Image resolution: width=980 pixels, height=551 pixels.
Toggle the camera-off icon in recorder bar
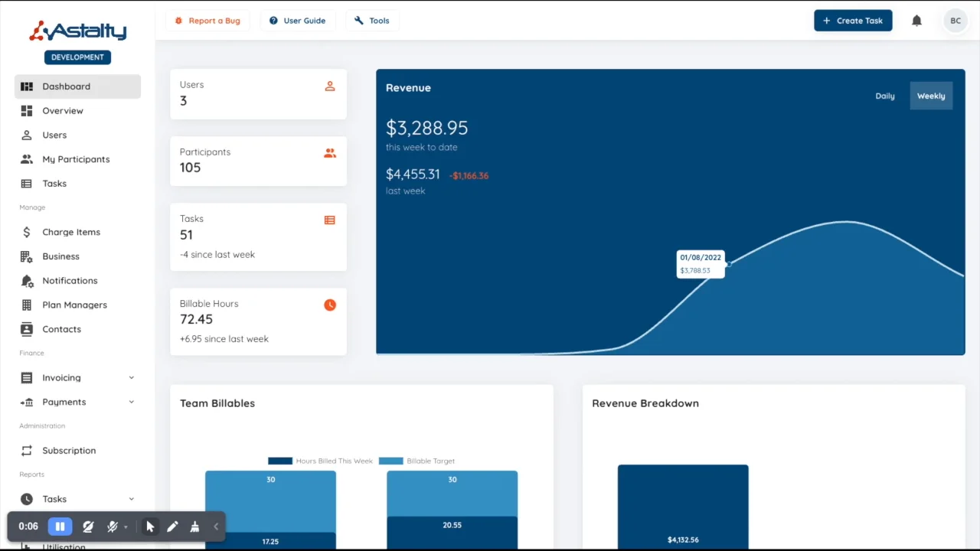pyautogui.click(x=88, y=527)
